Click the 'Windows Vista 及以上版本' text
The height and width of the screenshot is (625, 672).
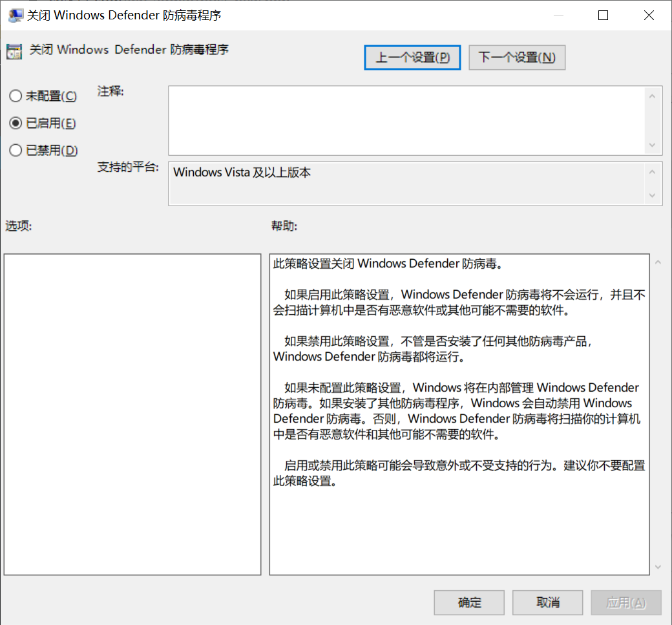tap(242, 173)
